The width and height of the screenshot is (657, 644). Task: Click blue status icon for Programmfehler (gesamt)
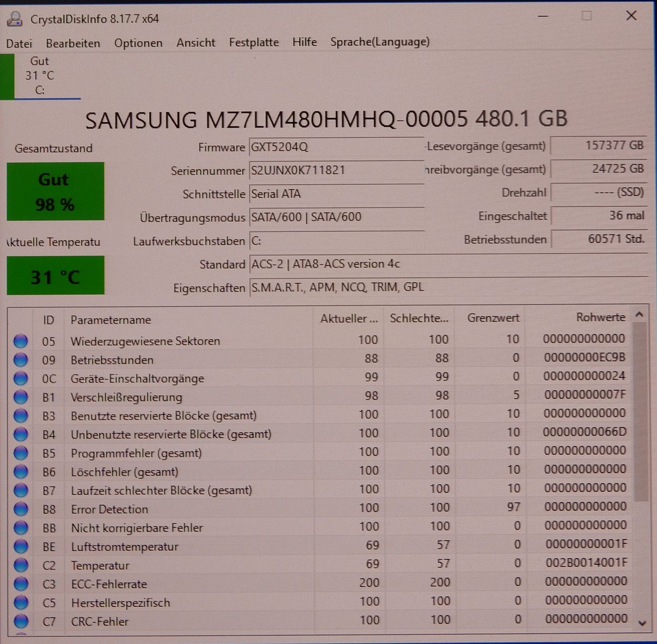click(21, 453)
